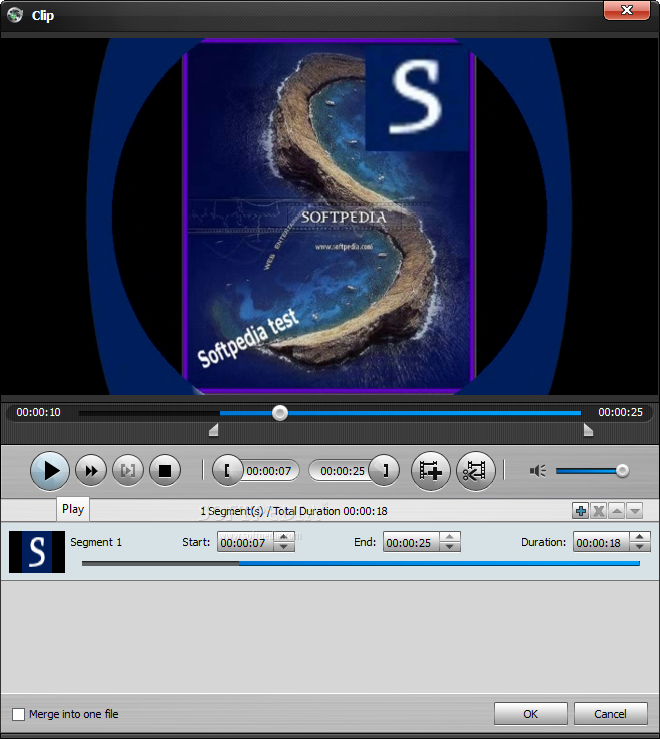The height and width of the screenshot is (739, 660).
Task: Move segment up with up arrow icon
Action: pos(617,510)
